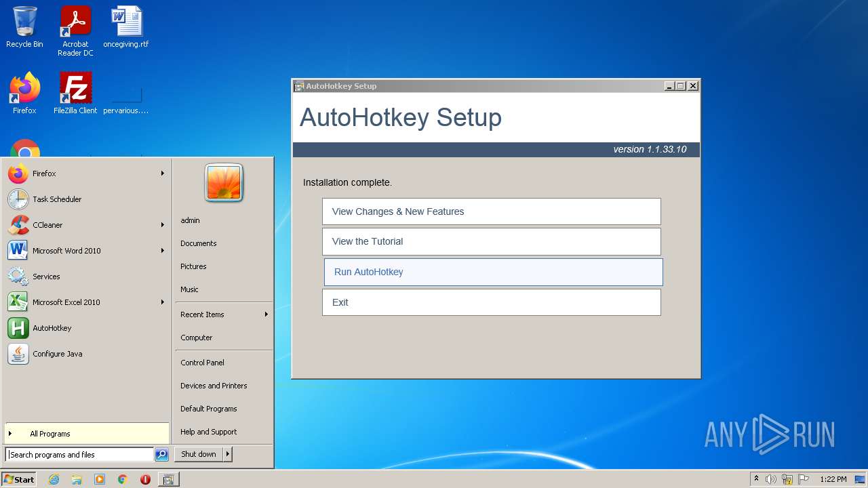Open Control Panel from Start menu
Image resolution: width=868 pixels, height=488 pixels.
tap(202, 363)
